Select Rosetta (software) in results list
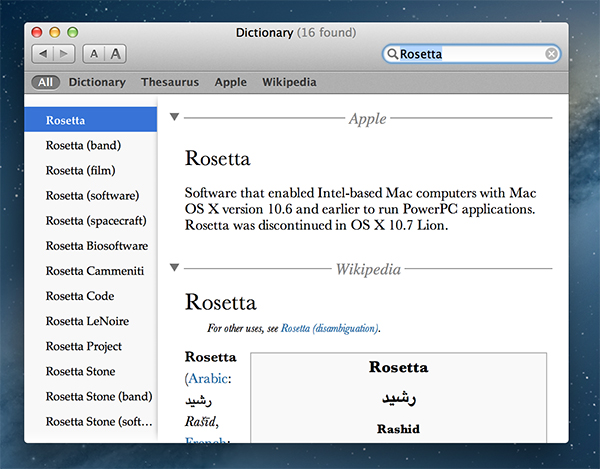The image size is (600, 469). pos(91,195)
